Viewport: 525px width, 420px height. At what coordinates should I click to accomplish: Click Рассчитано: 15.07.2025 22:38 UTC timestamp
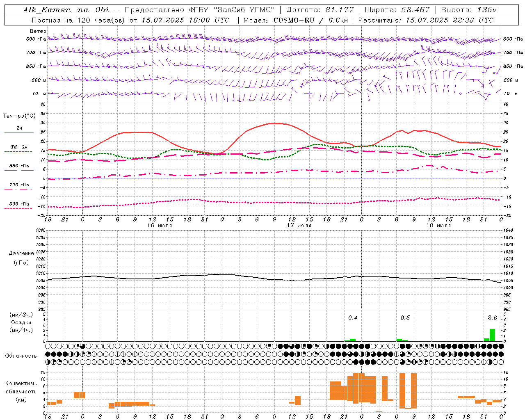click(x=426, y=20)
